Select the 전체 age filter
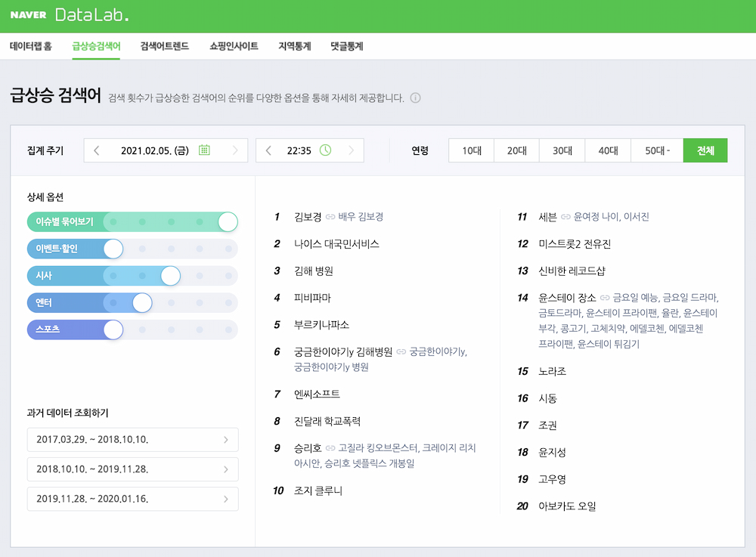 pos(705,150)
